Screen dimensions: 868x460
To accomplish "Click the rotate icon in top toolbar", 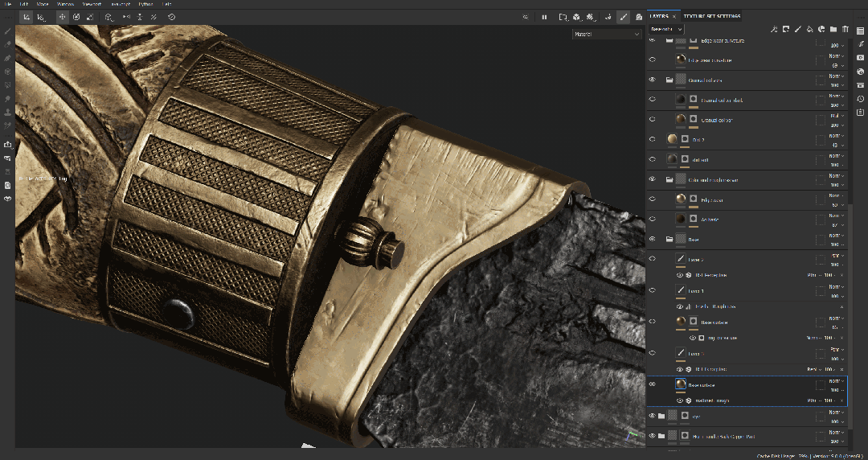I will [76, 17].
